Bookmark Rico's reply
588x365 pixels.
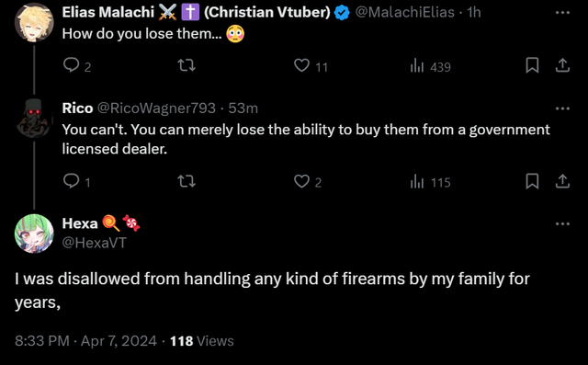click(x=532, y=181)
